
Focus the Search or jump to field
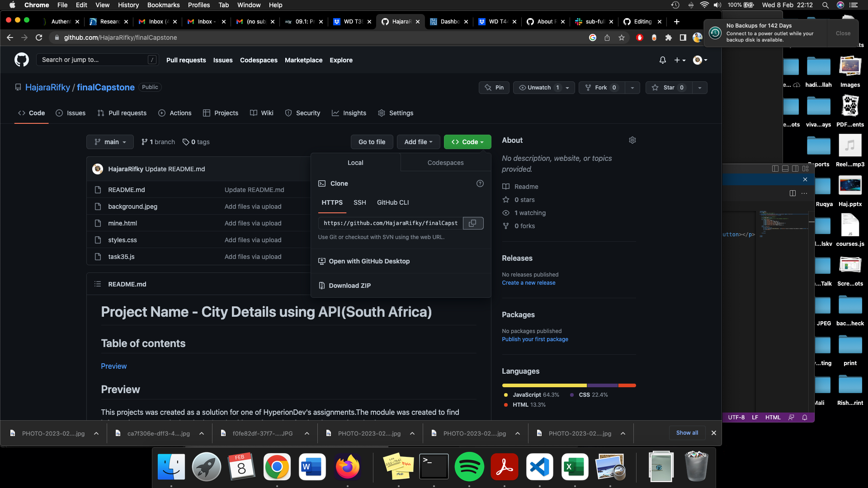pyautogui.click(x=97, y=60)
